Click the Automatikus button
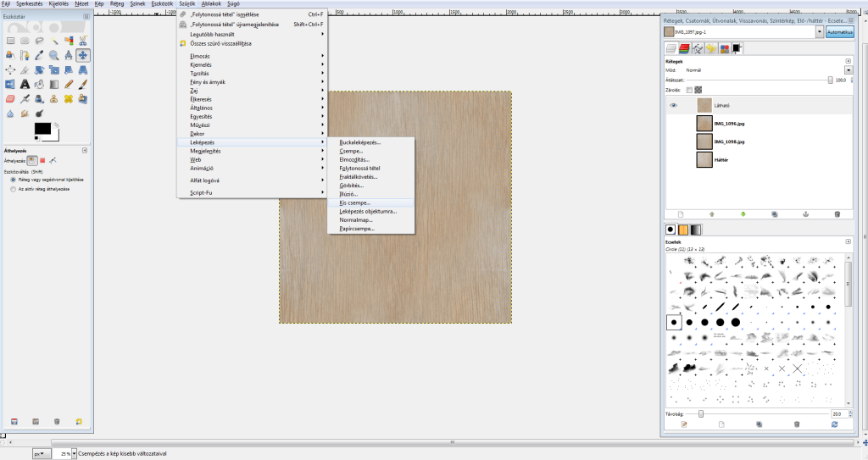This screenshot has width=868, height=460. (x=841, y=31)
